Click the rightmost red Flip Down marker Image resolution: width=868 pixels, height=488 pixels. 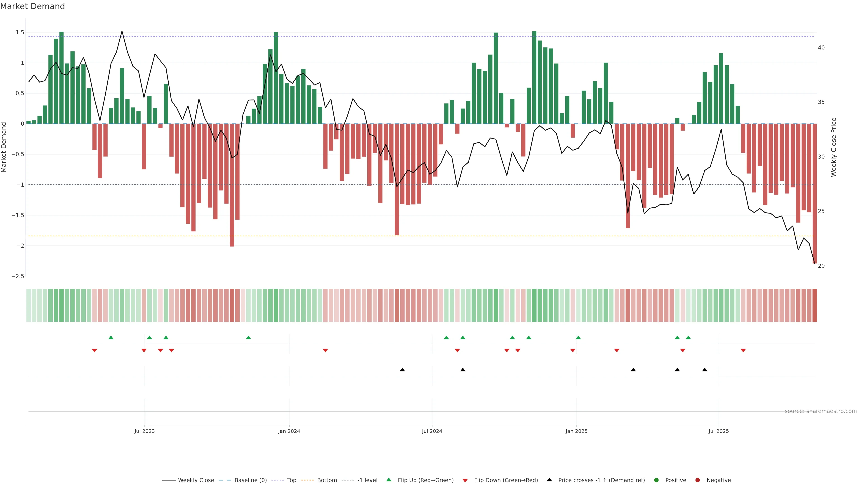pyautogui.click(x=743, y=351)
